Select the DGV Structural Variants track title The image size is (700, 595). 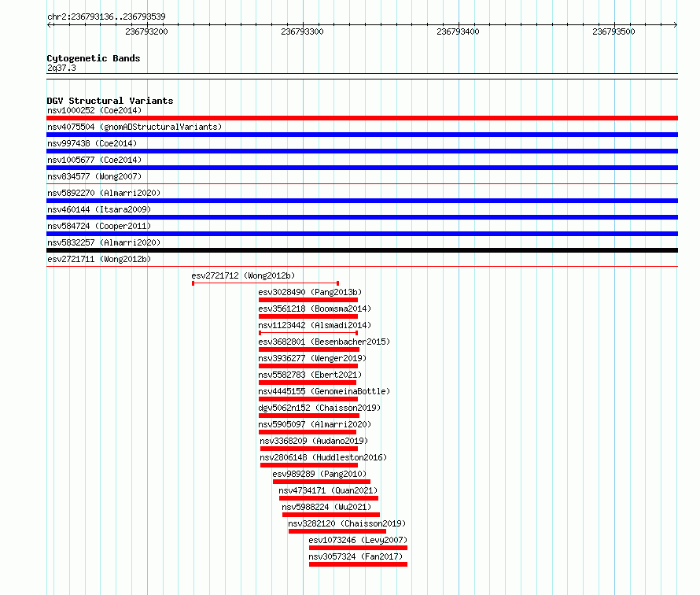click(110, 101)
